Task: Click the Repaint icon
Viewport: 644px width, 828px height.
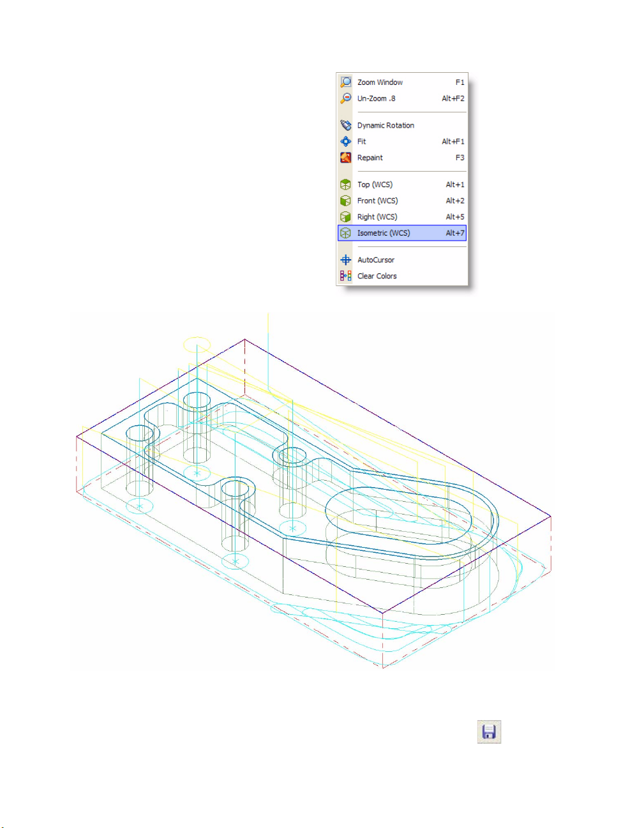Action: tap(345, 158)
